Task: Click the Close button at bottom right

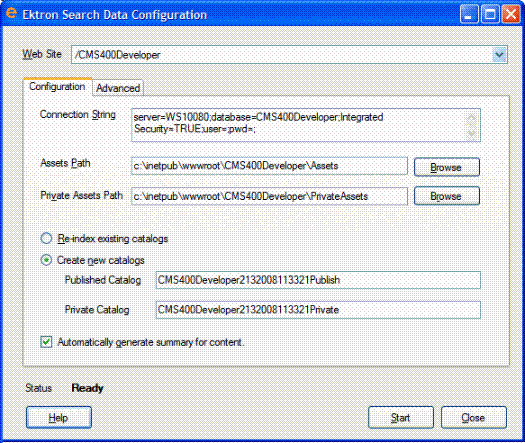Action: pyautogui.click(x=473, y=417)
